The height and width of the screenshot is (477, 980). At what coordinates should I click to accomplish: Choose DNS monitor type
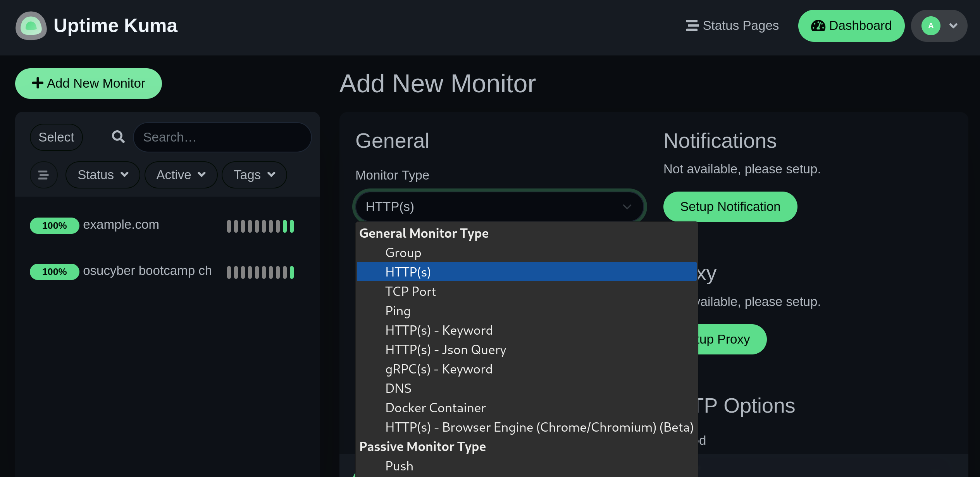click(527, 388)
